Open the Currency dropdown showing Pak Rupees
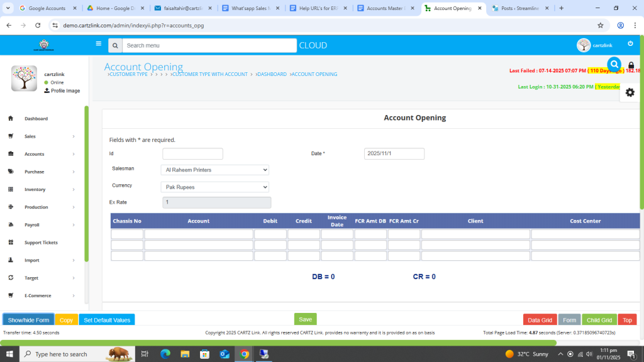This screenshot has width=644, height=362. pyautogui.click(x=214, y=187)
